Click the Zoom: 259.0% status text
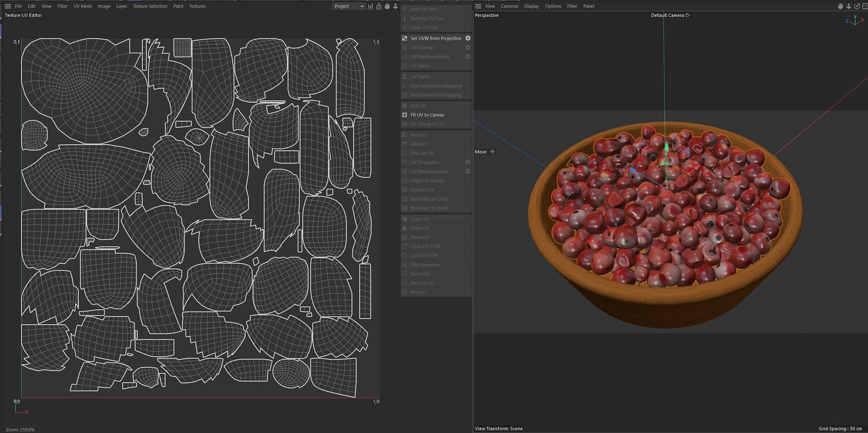The height and width of the screenshot is (433, 868). tap(20, 430)
